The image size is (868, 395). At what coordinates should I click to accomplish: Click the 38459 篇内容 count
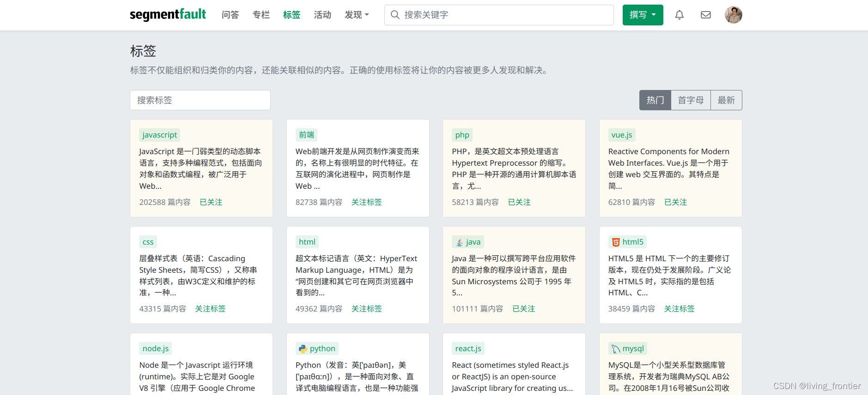(631, 309)
